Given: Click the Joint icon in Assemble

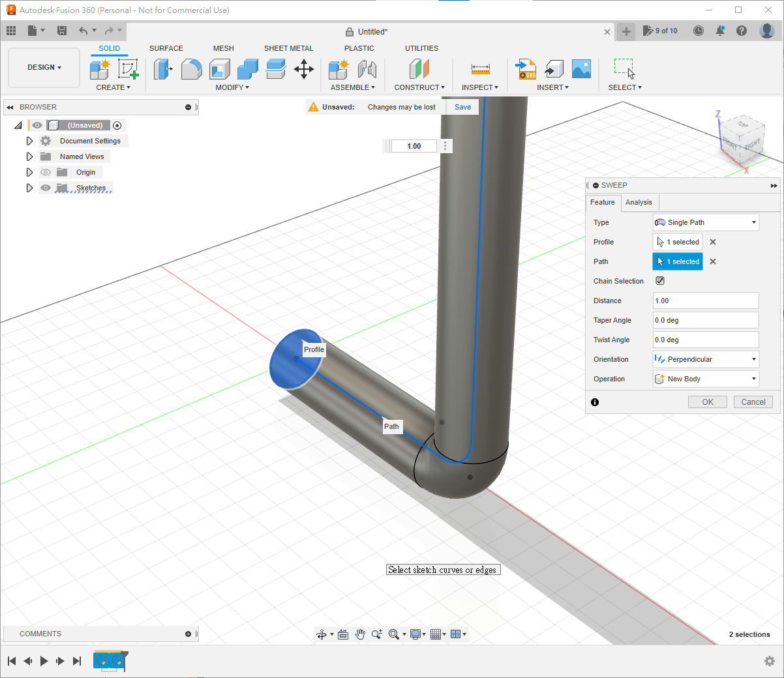Looking at the screenshot, I should point(367,68).
